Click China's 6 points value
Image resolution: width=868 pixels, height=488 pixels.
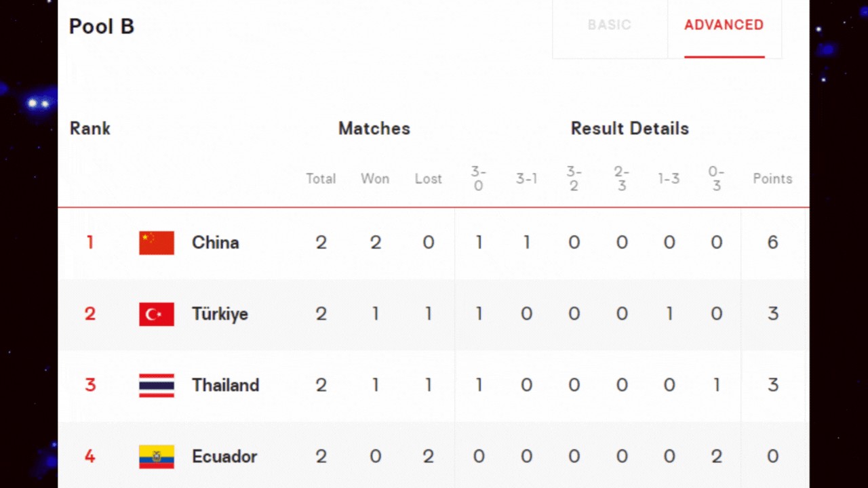pos(772,243)
